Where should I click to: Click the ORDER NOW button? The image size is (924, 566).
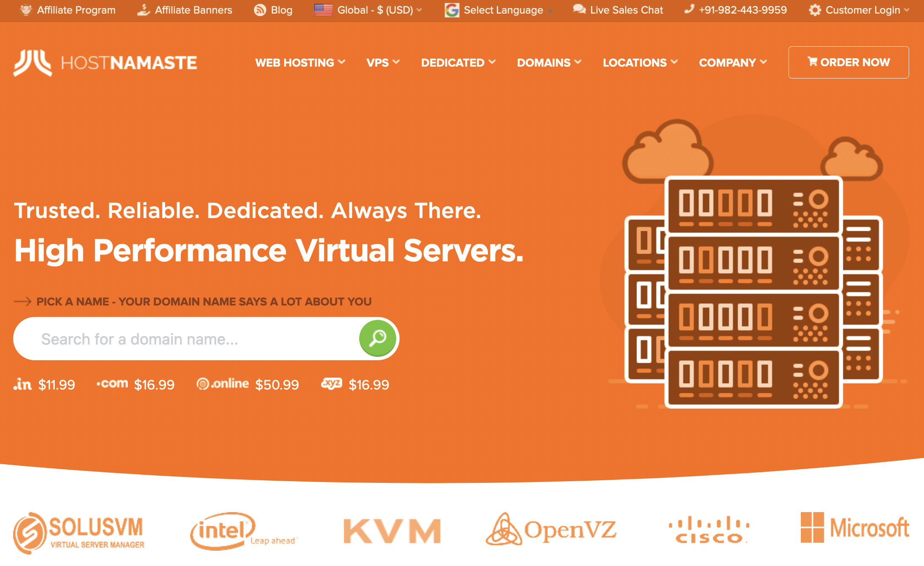848,62
